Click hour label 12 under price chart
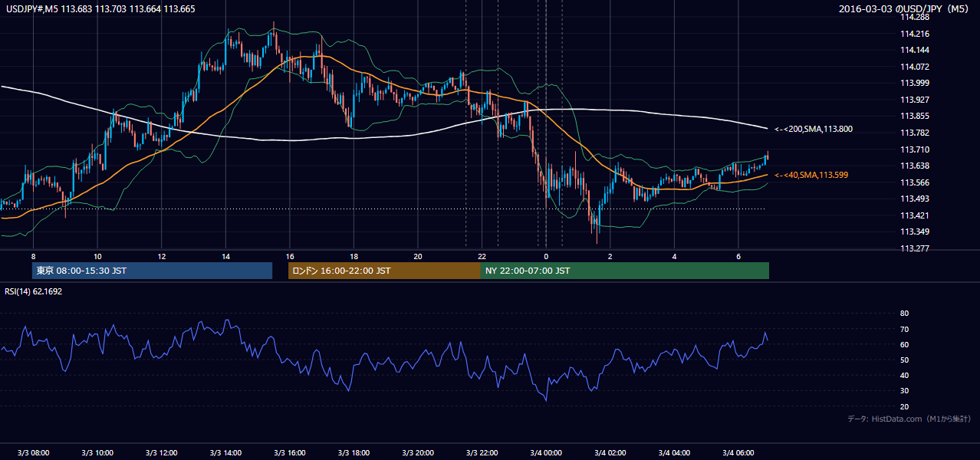 coord(161,256)
